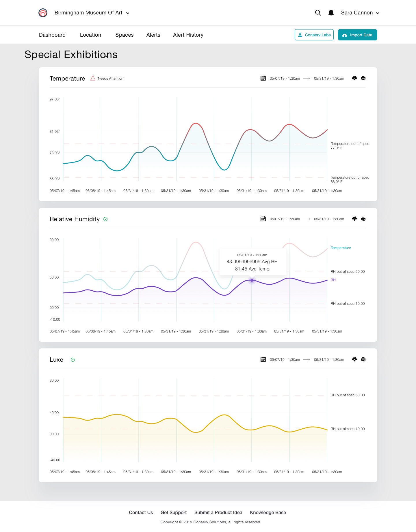Toggle Temperature legend in humidity chart
Screen dimensions: 416x532
coord(341,248)
